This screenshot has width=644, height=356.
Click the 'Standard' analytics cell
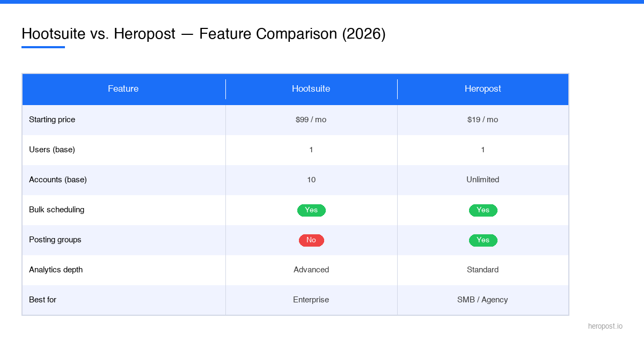(x=483, y=270)
